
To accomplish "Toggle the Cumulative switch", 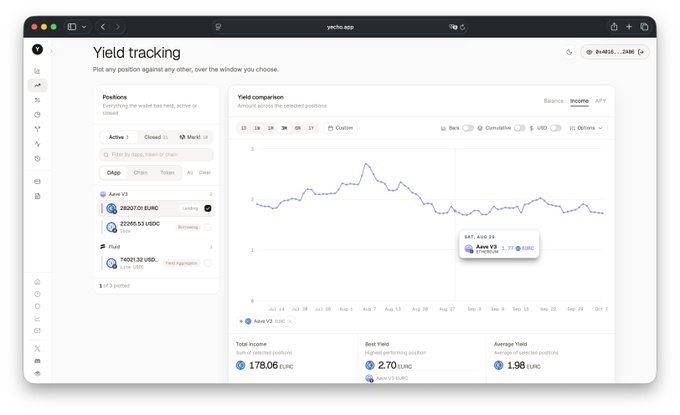I will [x=520, y=128].
